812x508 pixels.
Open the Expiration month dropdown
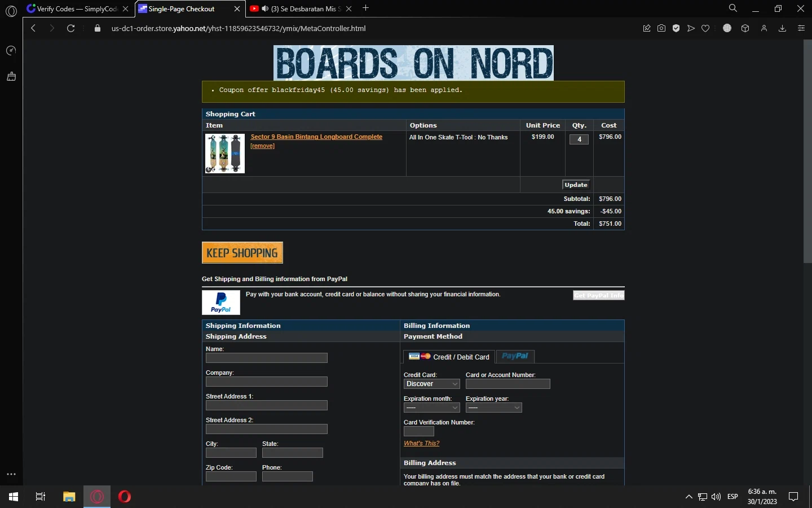coord(432,408)
